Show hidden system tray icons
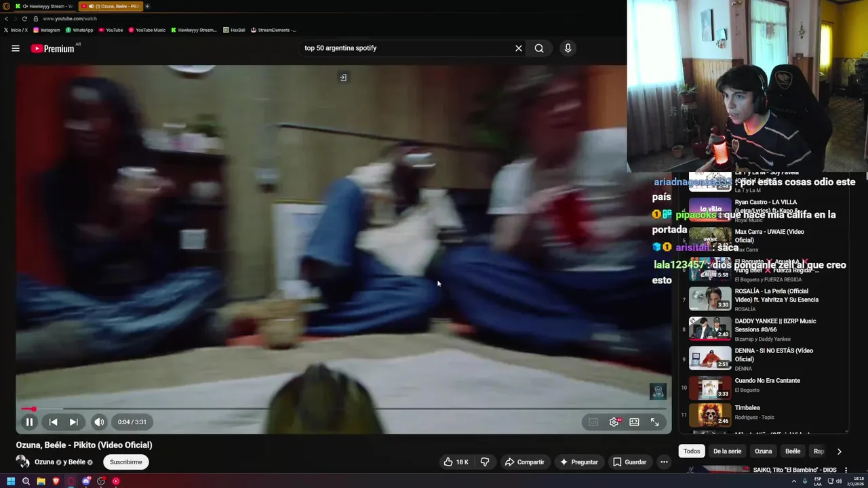Image resolution: width=868 pixels, height=488 pixels. point(793,481)
